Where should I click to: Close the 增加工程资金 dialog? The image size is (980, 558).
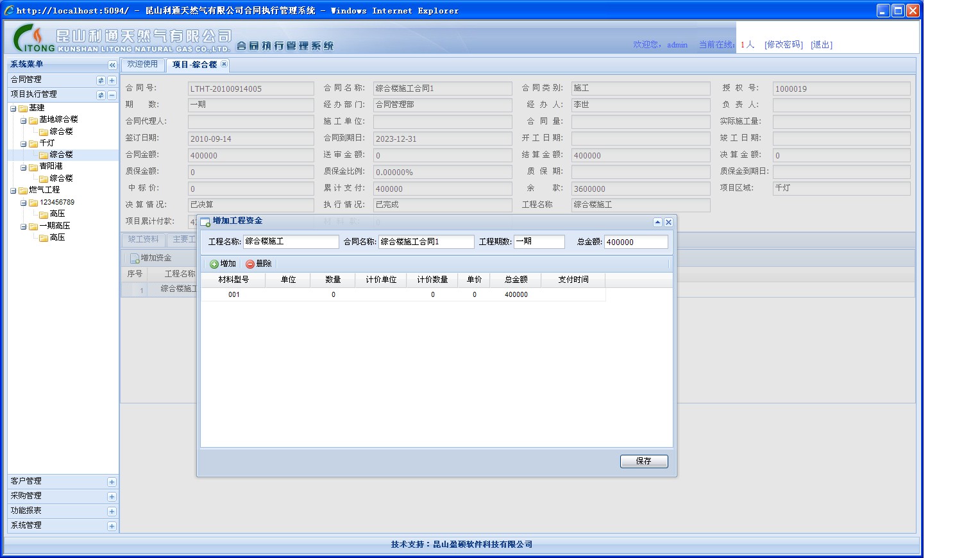668,222
